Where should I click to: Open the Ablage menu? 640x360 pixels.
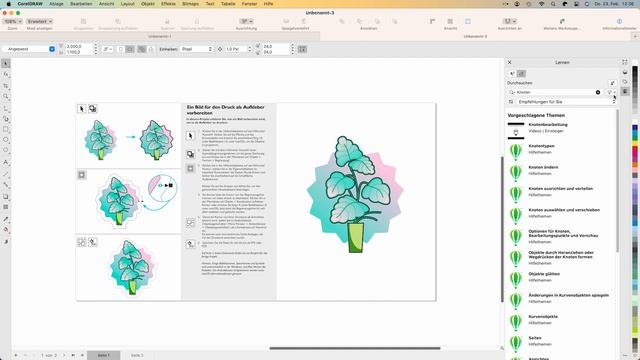click(56, 4)
